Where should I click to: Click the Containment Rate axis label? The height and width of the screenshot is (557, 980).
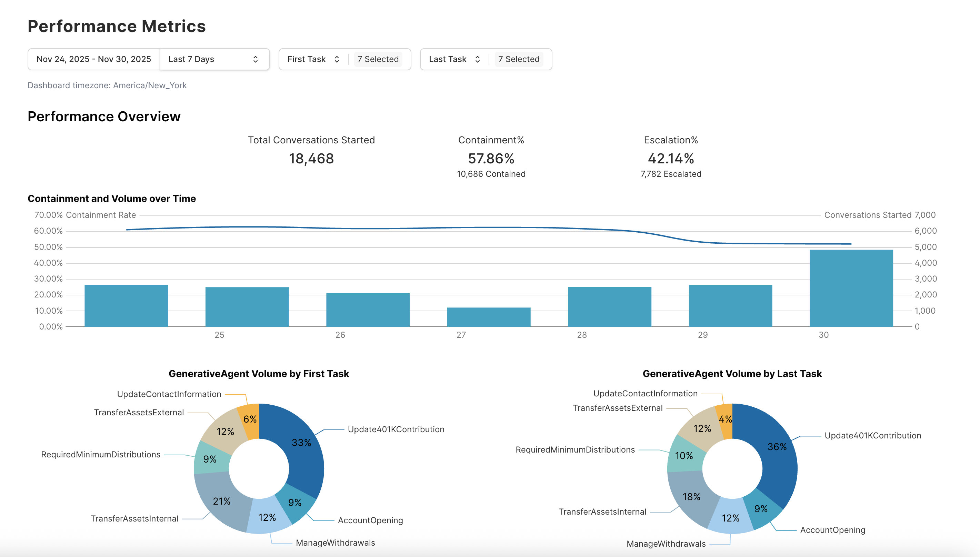tap(101, 215)
